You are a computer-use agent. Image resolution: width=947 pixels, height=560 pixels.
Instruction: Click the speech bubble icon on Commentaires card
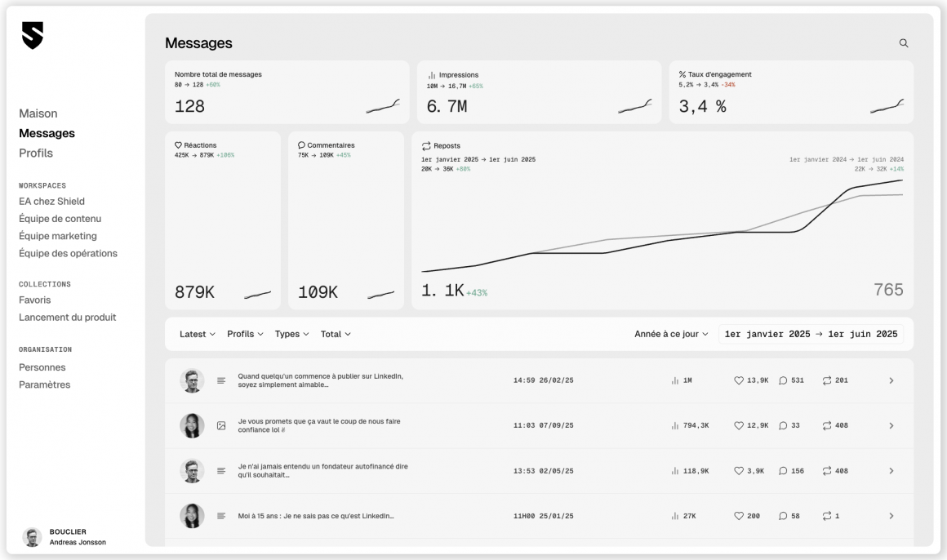(301, 145)
